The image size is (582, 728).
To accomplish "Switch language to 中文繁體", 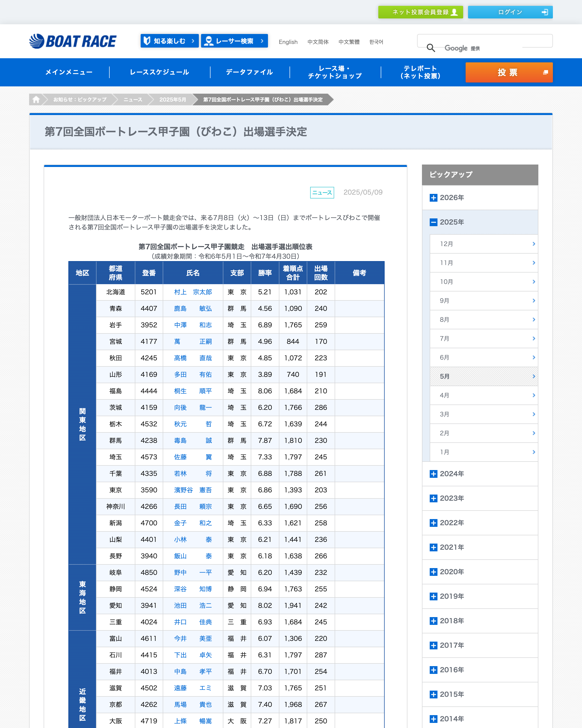I will click(x=349, y=42).
